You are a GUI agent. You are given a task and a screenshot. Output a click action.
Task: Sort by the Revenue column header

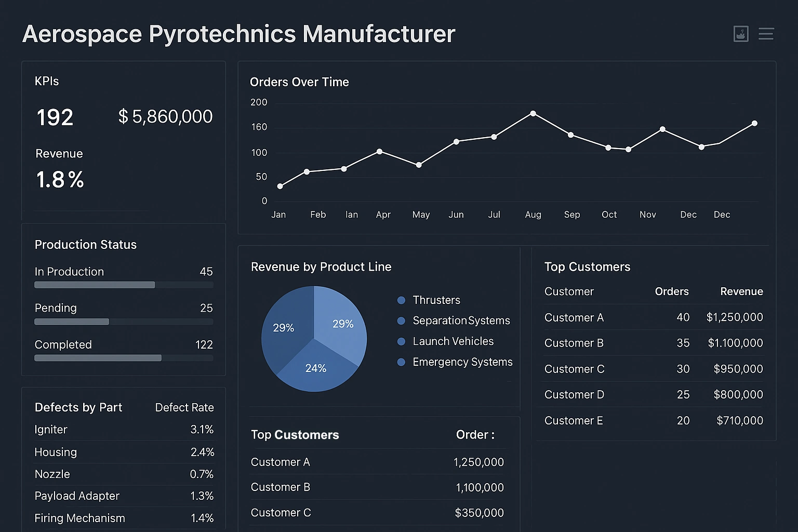tap(741, 291)
